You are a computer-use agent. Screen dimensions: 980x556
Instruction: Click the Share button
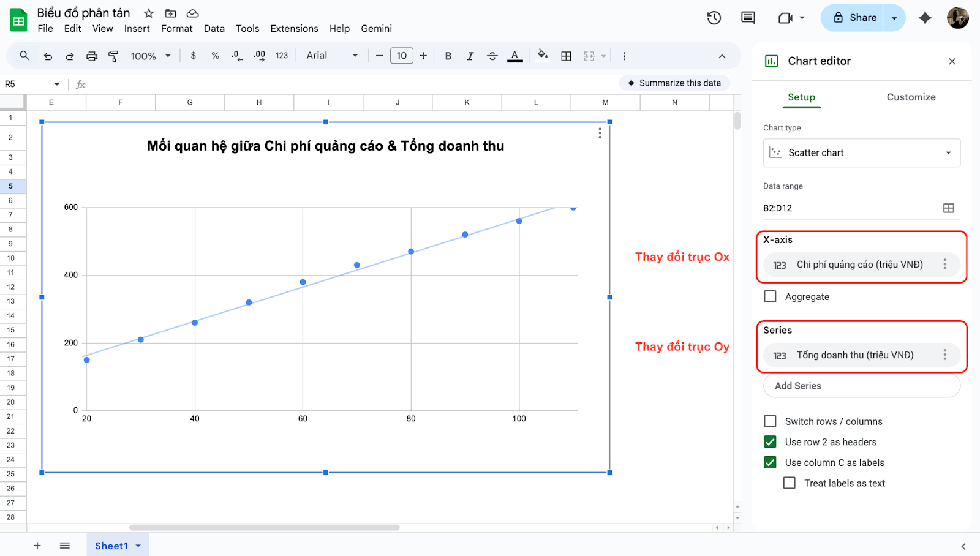tap(854, 18)
